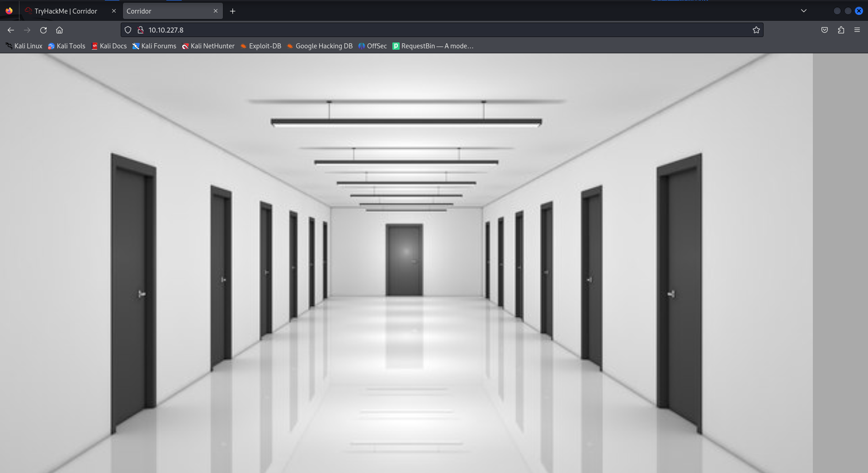Image resolution: width=868 pixels, height=473 pixels.
Task: Click the Firefox logo icon in title bar
Action: pyautogui.click(x=9, y=11)
